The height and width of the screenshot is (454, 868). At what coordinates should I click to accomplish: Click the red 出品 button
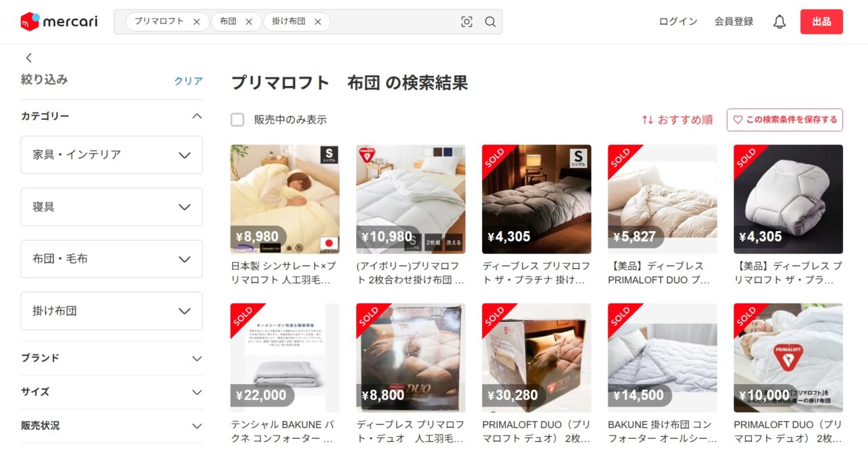tap(821, 22)
